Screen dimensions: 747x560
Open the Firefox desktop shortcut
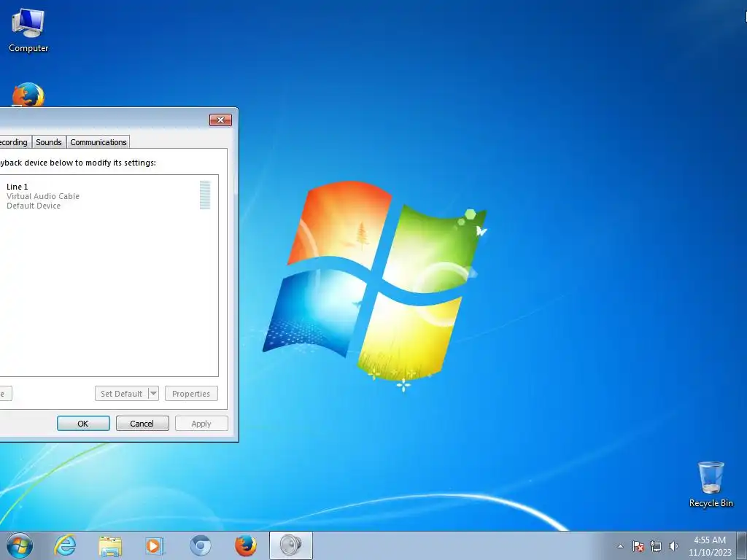[x=28, y=95]
